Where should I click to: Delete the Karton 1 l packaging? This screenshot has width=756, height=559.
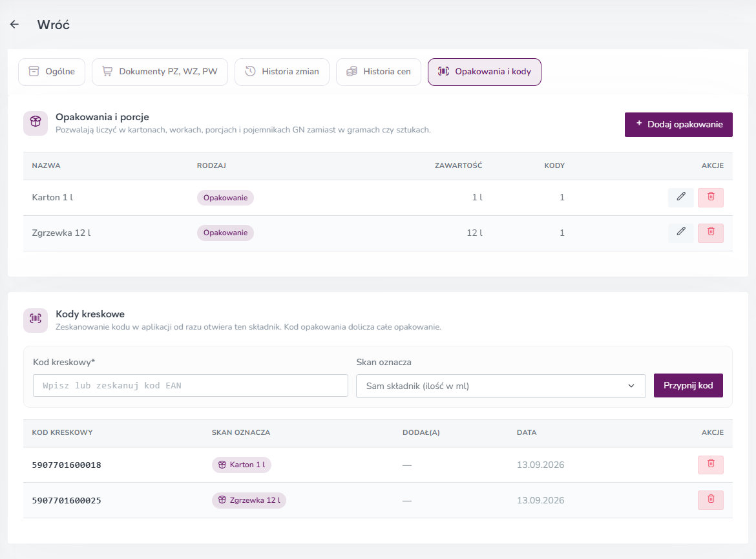pyautogui.click(x=711, y=197)
